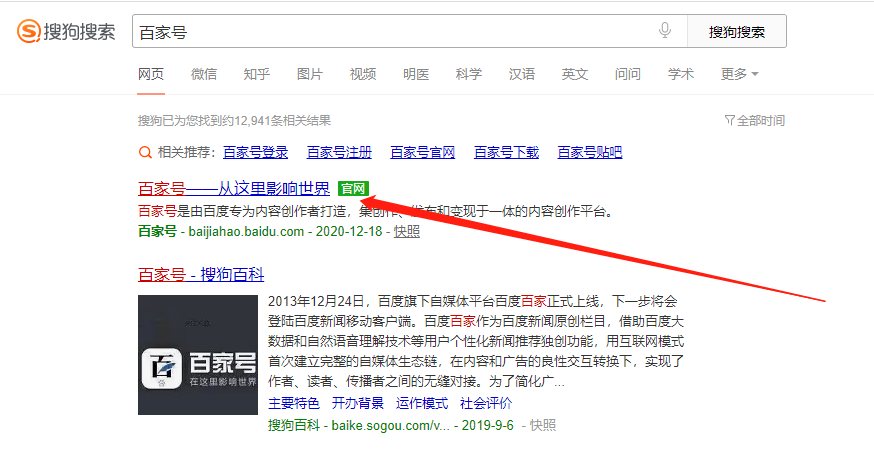Viewport: 874px width, 451px height.
Task: Open the 百家号 - 搜狗百科 result
Action: 201,274
